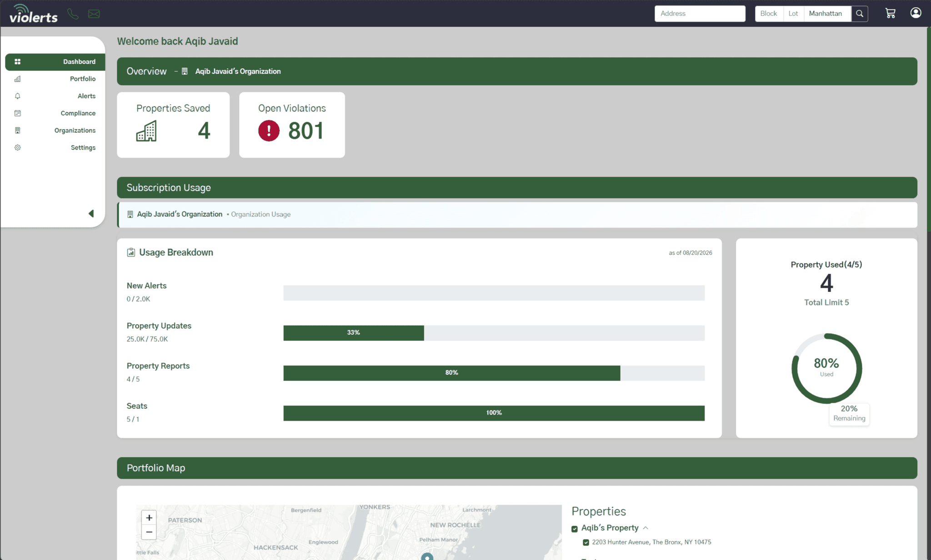The width and height of the screenshot is (931, 560).
Task: Click the Dashboard grid icon
Action: tap(17, 61)
